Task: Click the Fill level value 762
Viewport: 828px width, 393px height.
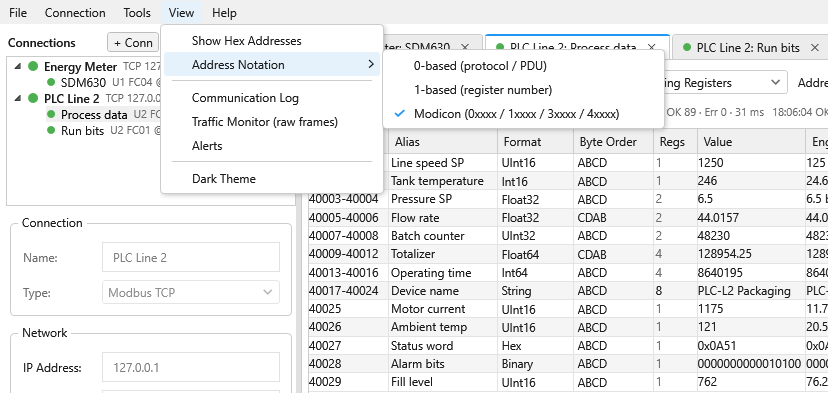Action: point(751,382)
